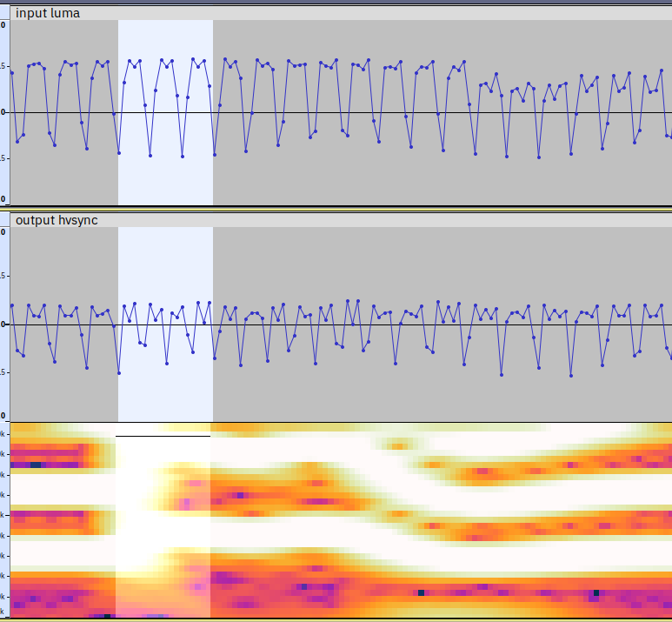Viewport: 672px width, 622px height.
Task: Click the dark cell in spectrogram's upper-left band
Action: pos(36,465)
